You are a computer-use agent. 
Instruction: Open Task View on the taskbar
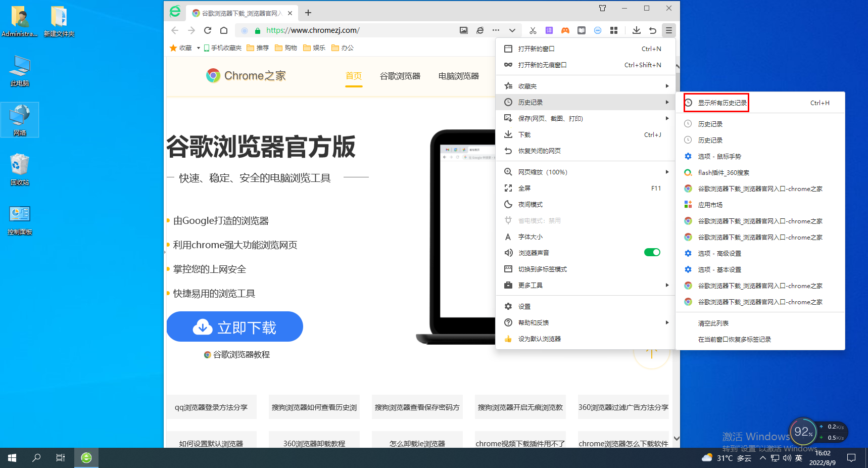pos(61,458)
